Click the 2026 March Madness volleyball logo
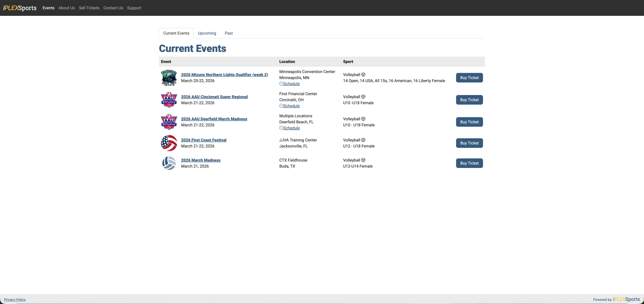The height and width of the screenshot is (304, 644). [169, 163]
